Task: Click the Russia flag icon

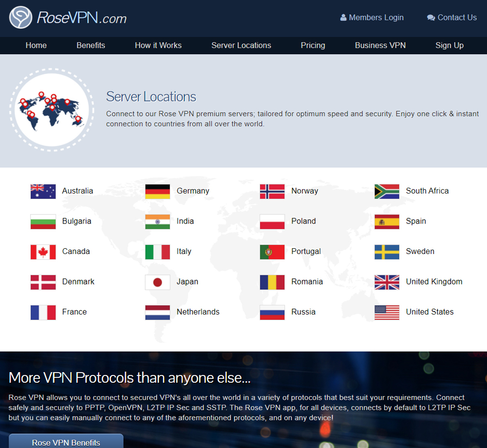Action: coord(272,312)
